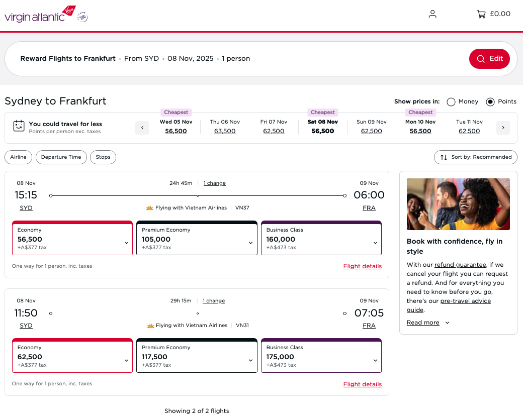Open Flight details for the 11:50 flight

[x=362, y=384]
